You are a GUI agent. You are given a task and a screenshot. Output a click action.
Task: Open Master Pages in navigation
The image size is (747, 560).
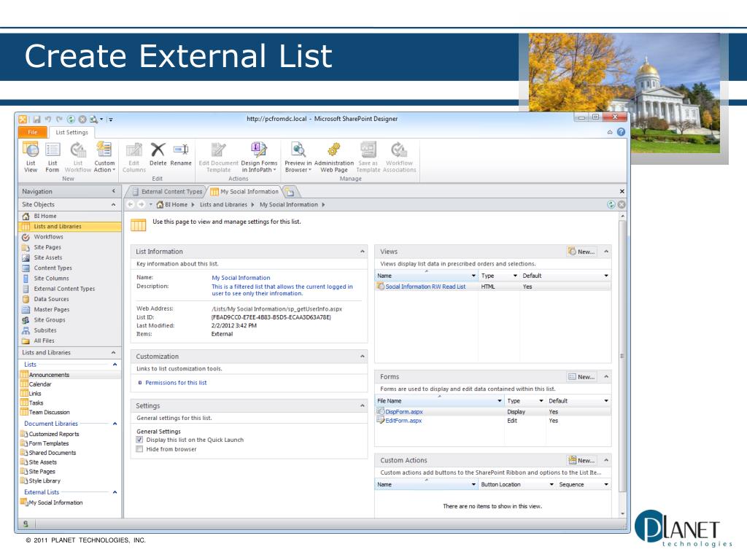pyautogui.click(x=69, y=310)
